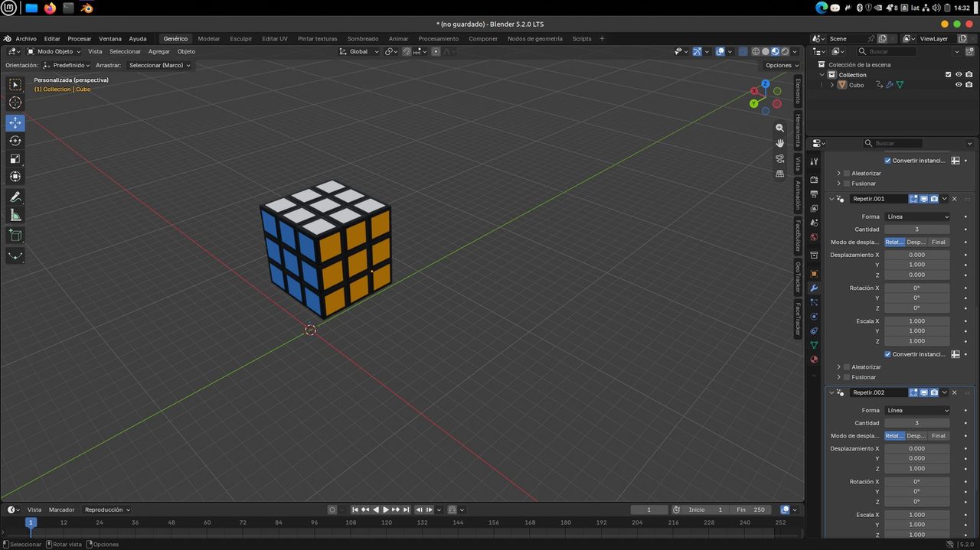Select the Move tool

click(x=15, y=122)
